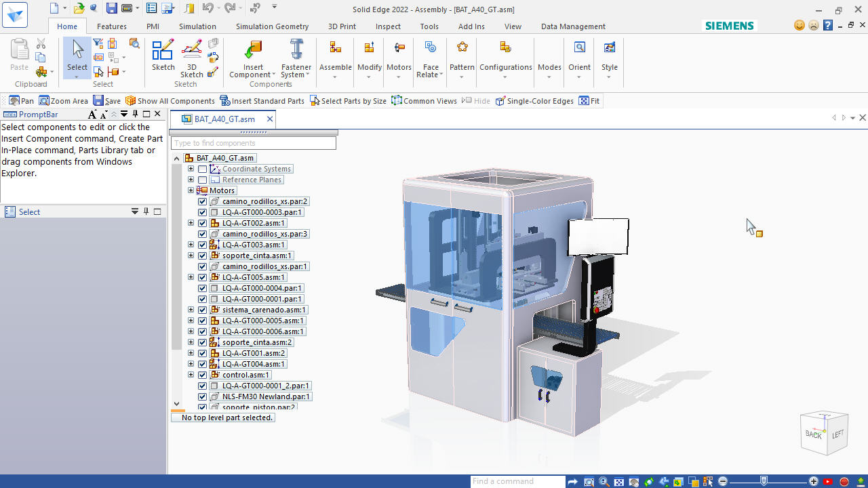Click the Fit view button
Screen dimensions: 868x488
[x=589, y=100]
